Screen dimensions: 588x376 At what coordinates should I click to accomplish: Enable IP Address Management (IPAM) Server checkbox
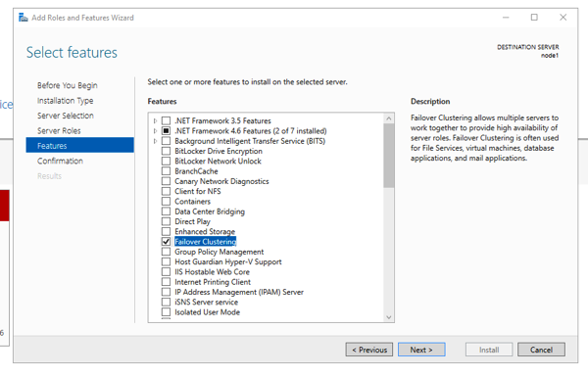[166, 292]
